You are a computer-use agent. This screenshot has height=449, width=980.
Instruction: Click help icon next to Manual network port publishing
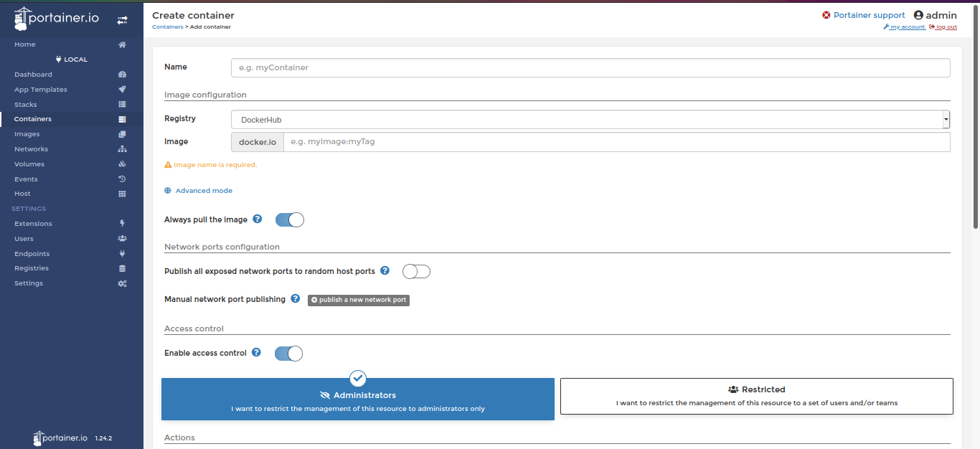295,299
